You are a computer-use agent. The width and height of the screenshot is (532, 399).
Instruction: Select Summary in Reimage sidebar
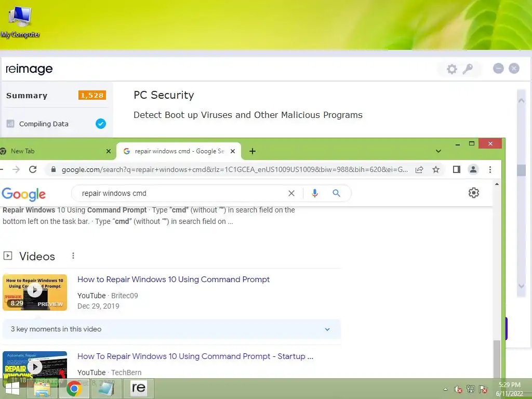point(27,96)
